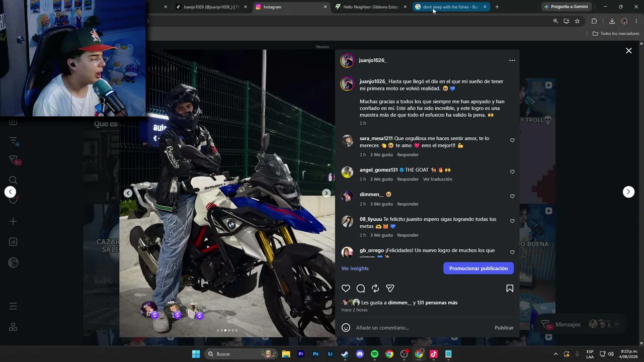Like sara_mesa1211's comment
The image size is (644, 362).
[x=512, y=140]
